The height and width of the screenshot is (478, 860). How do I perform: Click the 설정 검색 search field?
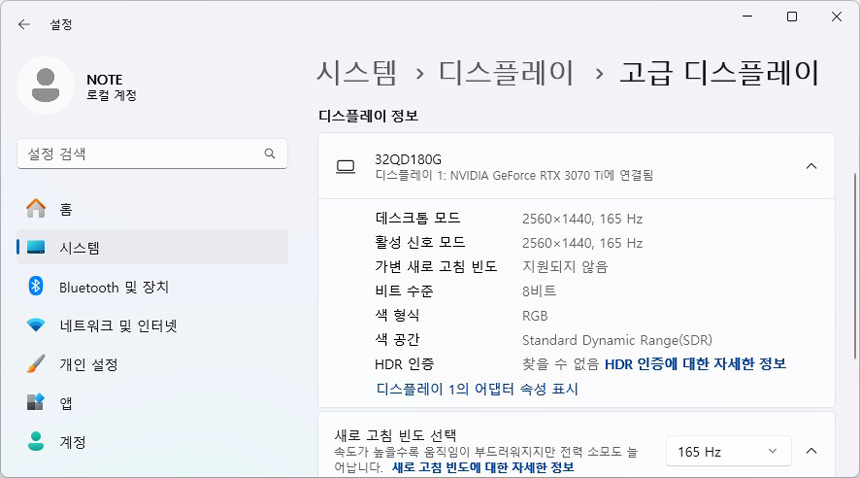click(140, 154)
